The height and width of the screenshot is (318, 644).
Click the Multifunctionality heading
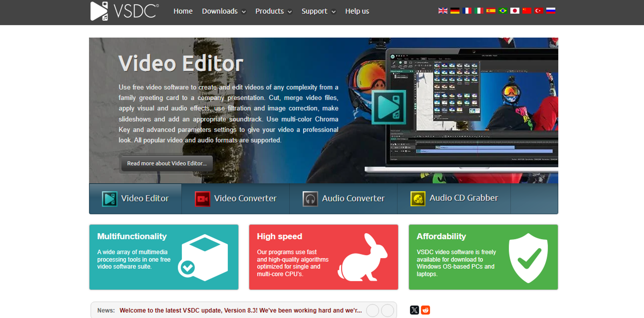pyautogui.click(x=132, y=236)
